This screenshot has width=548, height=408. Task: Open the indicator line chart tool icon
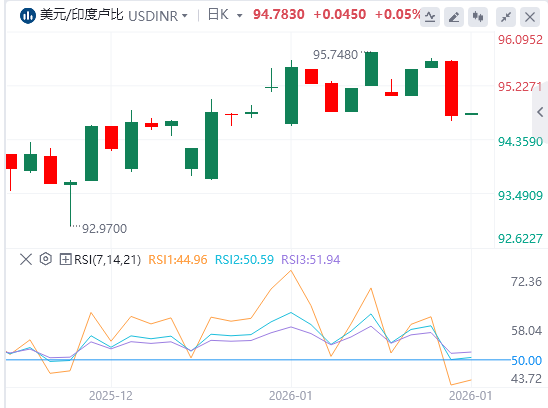click(430, 16)
